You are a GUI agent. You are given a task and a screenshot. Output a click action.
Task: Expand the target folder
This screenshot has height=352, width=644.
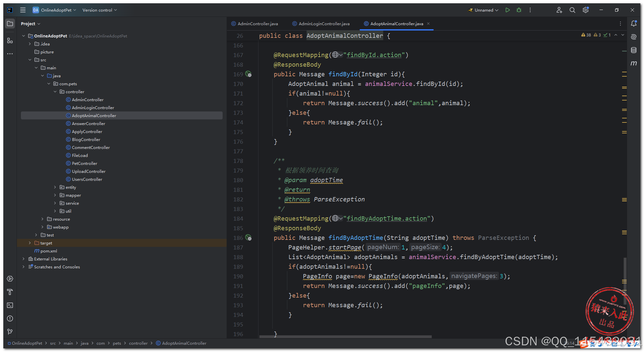coord(30,243)
